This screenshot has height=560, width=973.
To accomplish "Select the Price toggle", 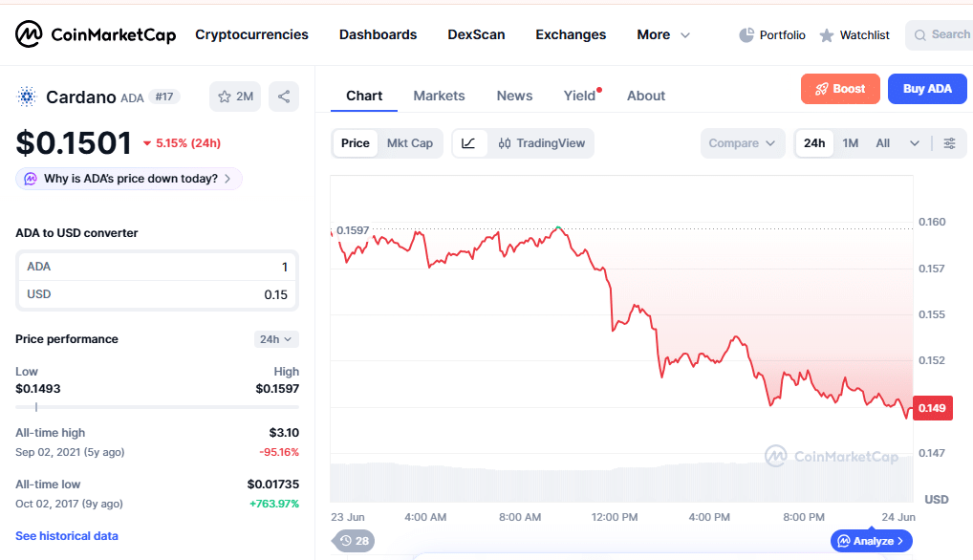I will [355, 143].
